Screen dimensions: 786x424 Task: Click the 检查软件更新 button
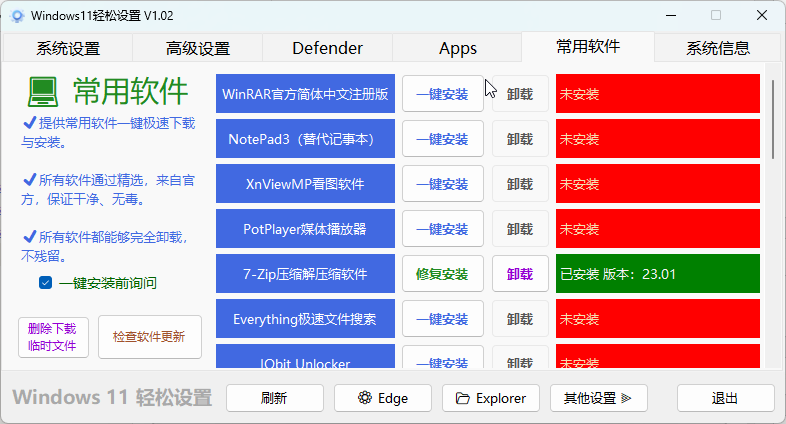point(149,337)
